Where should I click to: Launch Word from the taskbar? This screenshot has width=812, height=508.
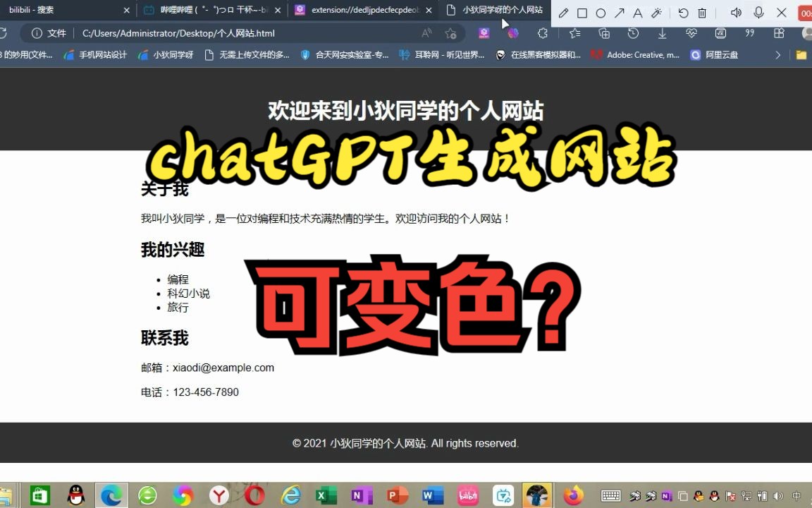point(433,495)
